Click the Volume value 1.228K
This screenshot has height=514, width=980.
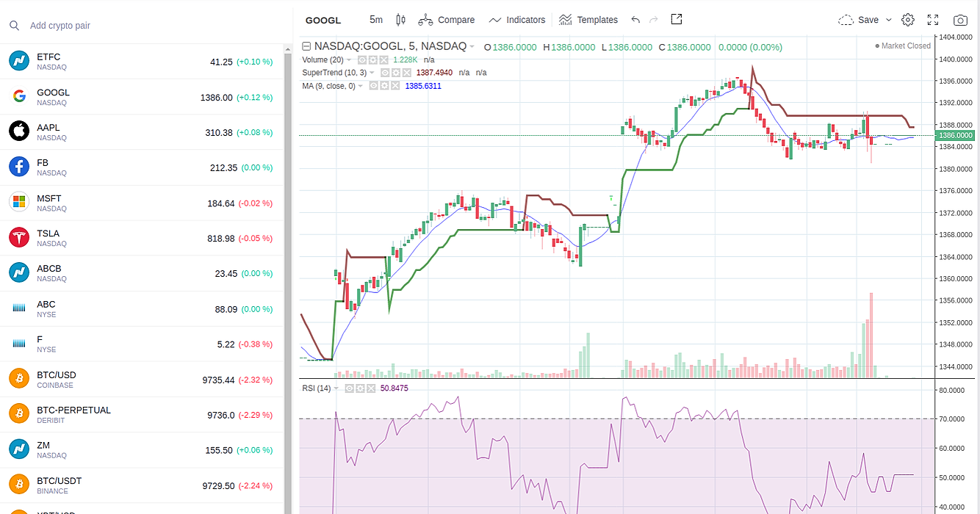coord(406,60)
